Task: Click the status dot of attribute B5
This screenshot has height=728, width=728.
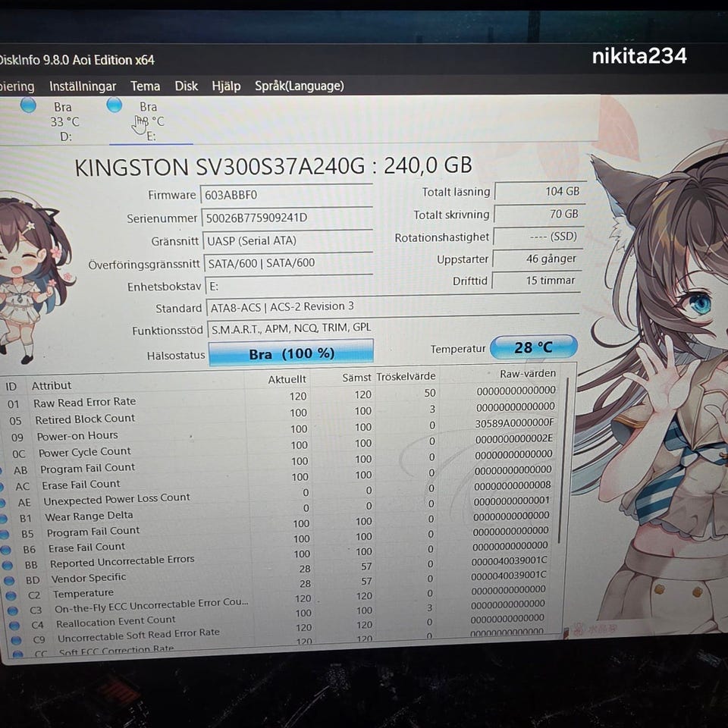Action: point(5,535)
